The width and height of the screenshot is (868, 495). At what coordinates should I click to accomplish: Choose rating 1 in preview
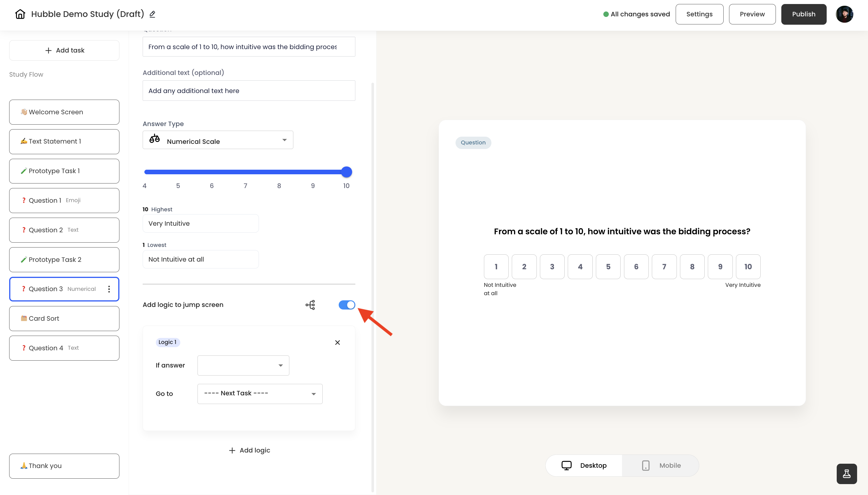[x=496, y=267]
